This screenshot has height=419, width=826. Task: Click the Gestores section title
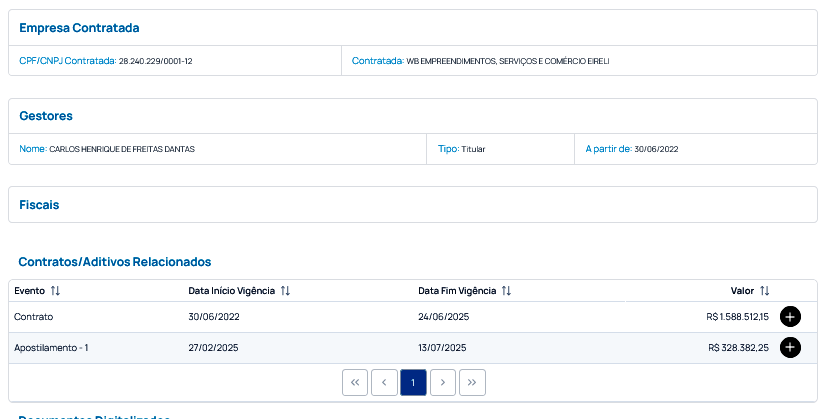[46, 116]
